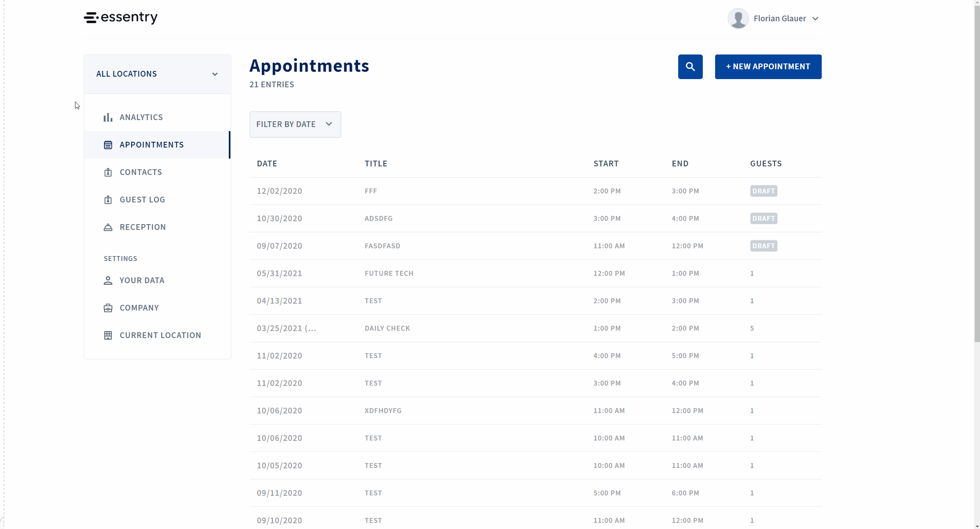The height and width of the screenshot is (529, 980).
Task: Open the FASDFASD appointment
Action: [536, 246]
